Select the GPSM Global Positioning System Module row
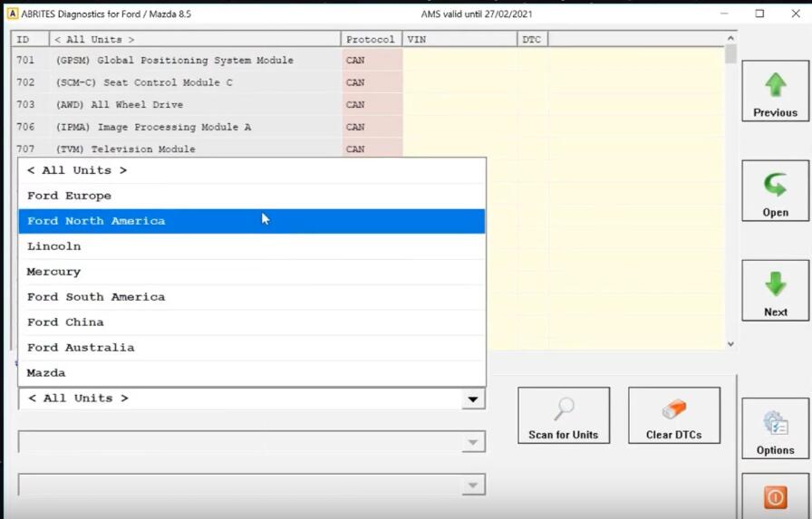Screen dimensions: 812x519 pos(175,61)
